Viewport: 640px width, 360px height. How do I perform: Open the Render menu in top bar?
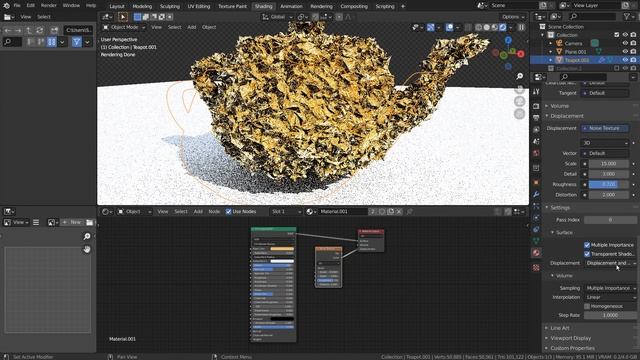(49, 6)
